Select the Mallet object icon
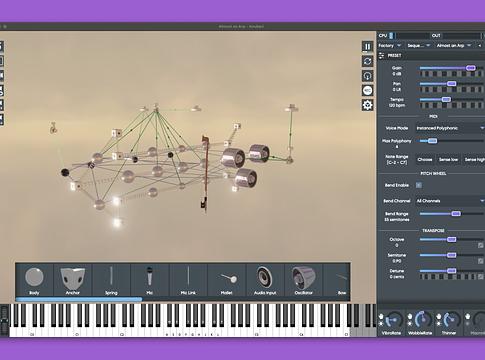 pos(227,279)
